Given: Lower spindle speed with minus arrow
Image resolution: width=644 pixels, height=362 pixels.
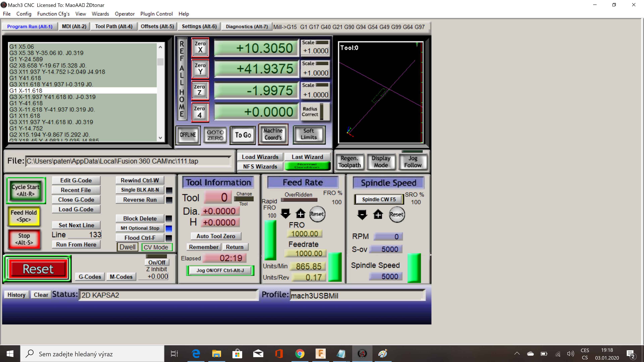Looking at the screenshot, I should 362,215.
